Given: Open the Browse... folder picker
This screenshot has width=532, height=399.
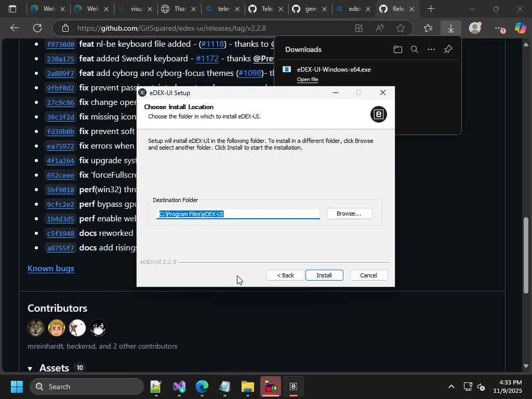Looking at the screenshot, I should [350, 214].
